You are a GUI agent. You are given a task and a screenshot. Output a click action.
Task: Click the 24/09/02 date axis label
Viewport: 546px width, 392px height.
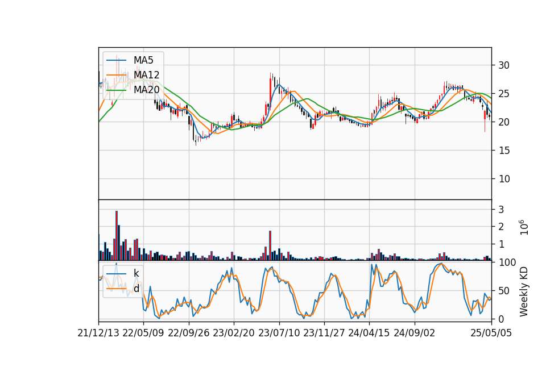[x=415, y=333]
